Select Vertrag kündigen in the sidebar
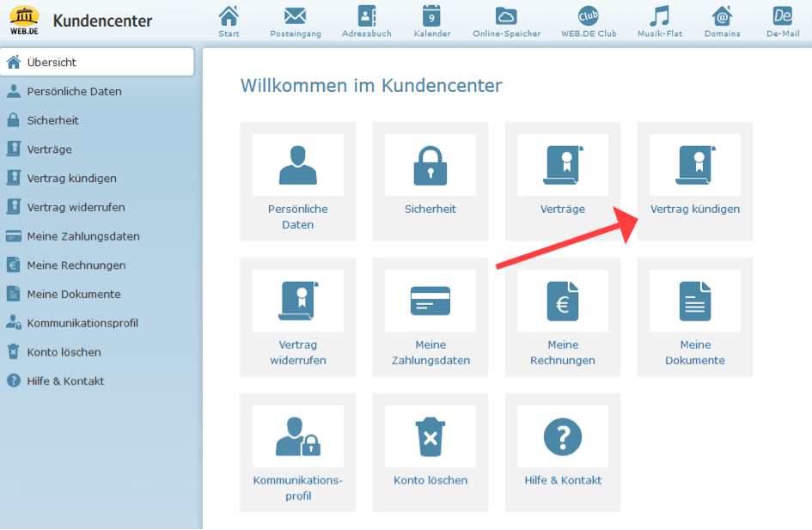 (97, 178)
